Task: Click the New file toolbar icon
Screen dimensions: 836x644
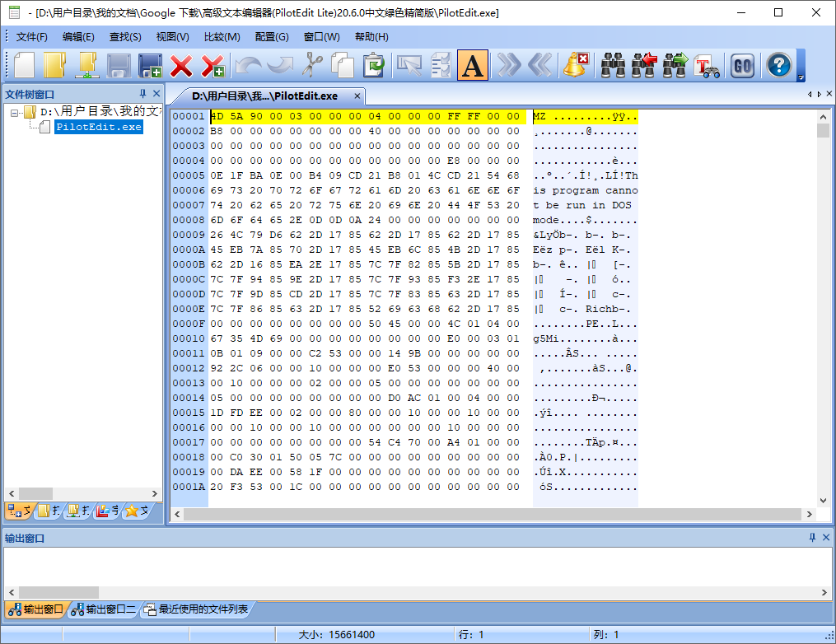Action: pyautogui.click(x=25, y=65)
